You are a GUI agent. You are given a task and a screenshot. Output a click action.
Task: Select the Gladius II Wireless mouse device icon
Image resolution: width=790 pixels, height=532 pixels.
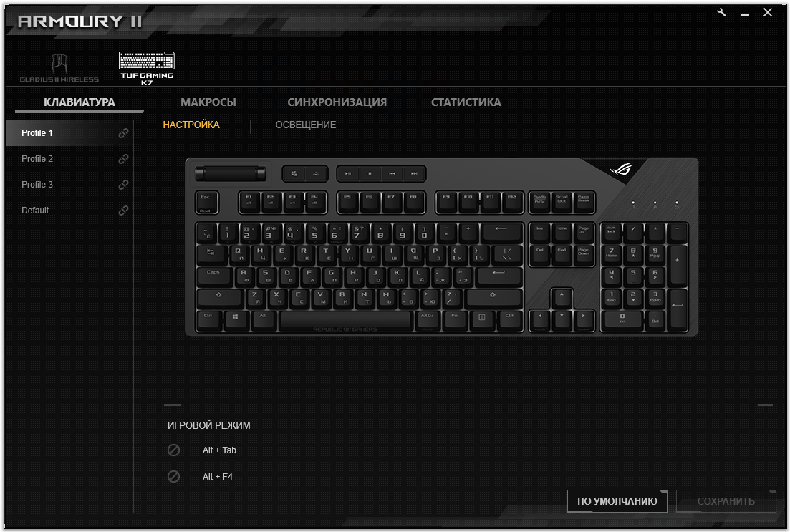59,68
